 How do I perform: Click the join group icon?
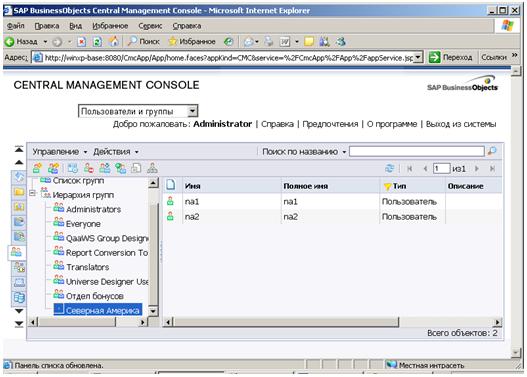coord(121,168)
